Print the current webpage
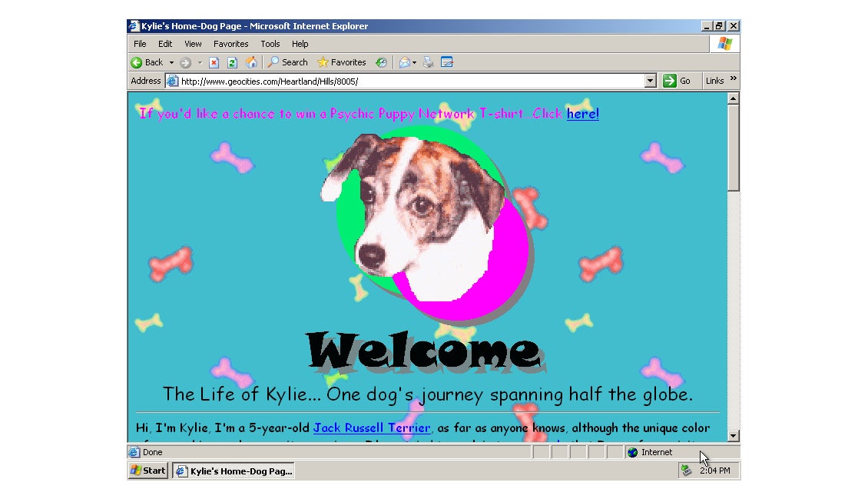The image size is (868, 489). coord(427,62)
